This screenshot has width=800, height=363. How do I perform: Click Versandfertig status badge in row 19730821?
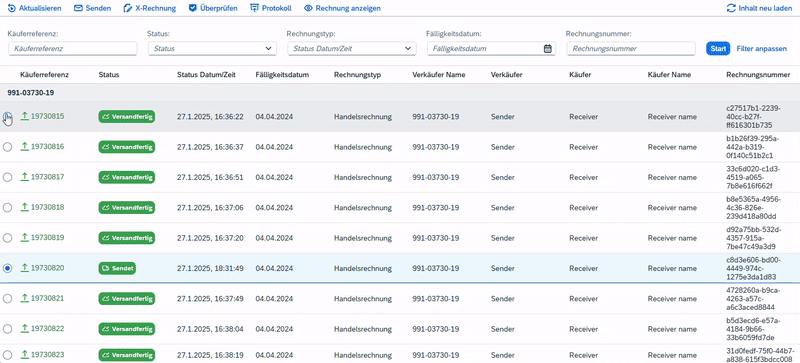tap(127, 298)
